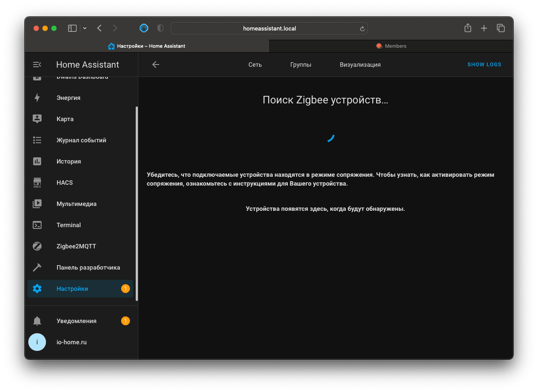This screenshot has width=538, height=392.
Task: Switch to the Группы tab
Action: tap(301, 65)
